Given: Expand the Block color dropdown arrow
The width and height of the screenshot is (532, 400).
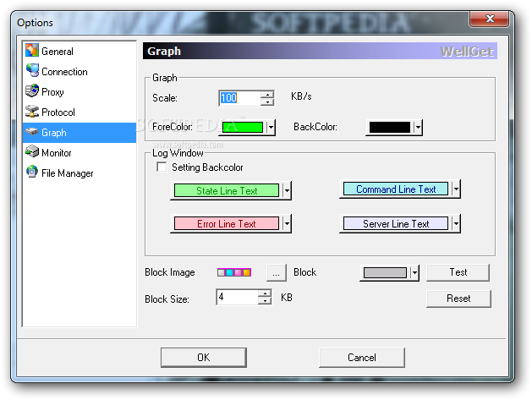Looking at the screenshot, I should 414,273.
